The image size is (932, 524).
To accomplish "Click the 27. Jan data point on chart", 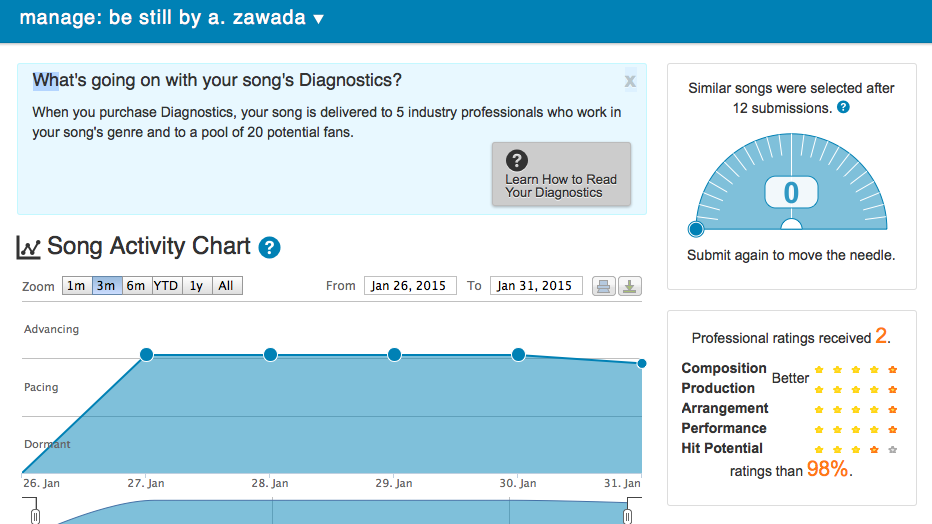I will pyautogui.click(x=146, y=355).
